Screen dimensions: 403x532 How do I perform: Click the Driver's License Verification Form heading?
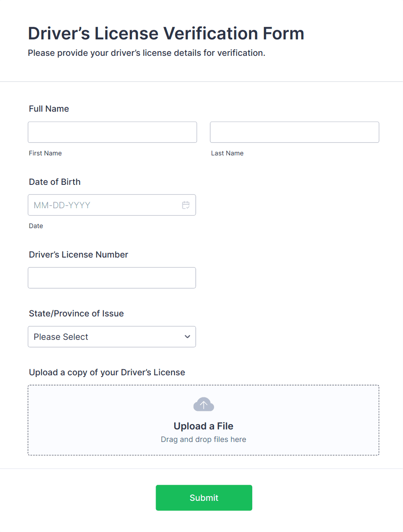pyautogui.click(x=166, y=33)
